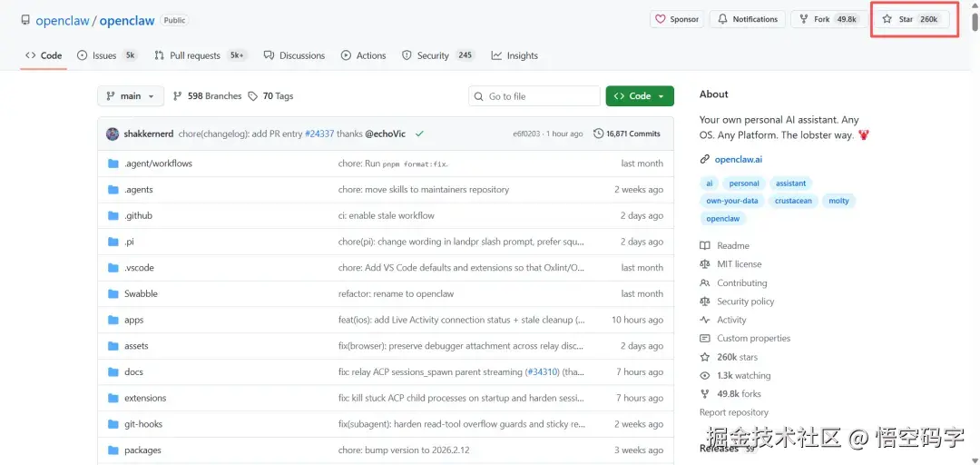This screenshot has width=980, height=465.
Task: Click the Star icon
Action: [x=887, y=19]
